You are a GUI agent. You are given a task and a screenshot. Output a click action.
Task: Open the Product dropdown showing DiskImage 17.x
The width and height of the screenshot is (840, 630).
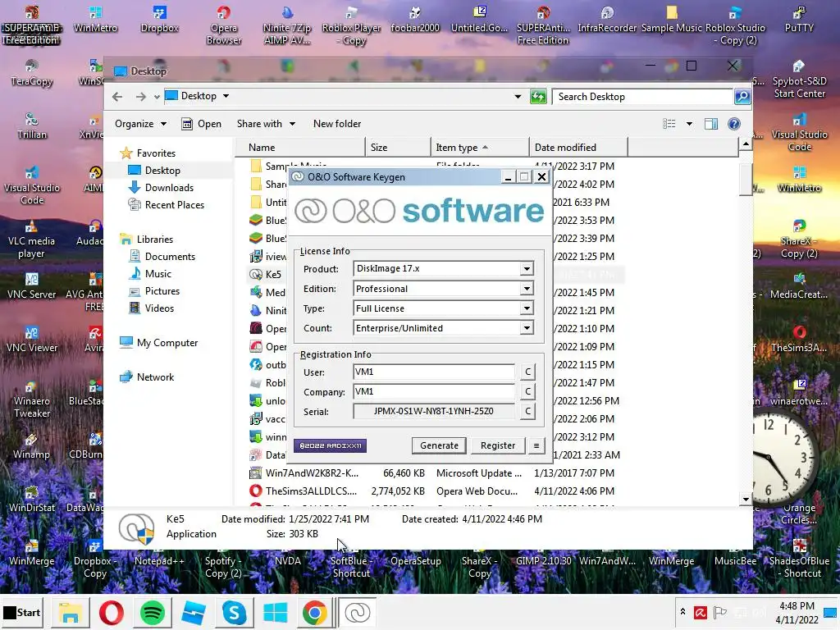tap(527, 268)
